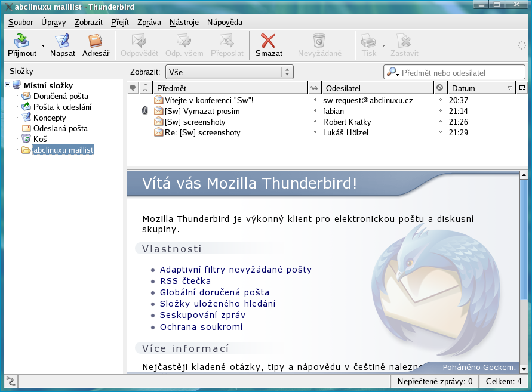Follow the "Seskupování zpráv" link
This screenshot has height=392, width=532.
pos(202,316)
